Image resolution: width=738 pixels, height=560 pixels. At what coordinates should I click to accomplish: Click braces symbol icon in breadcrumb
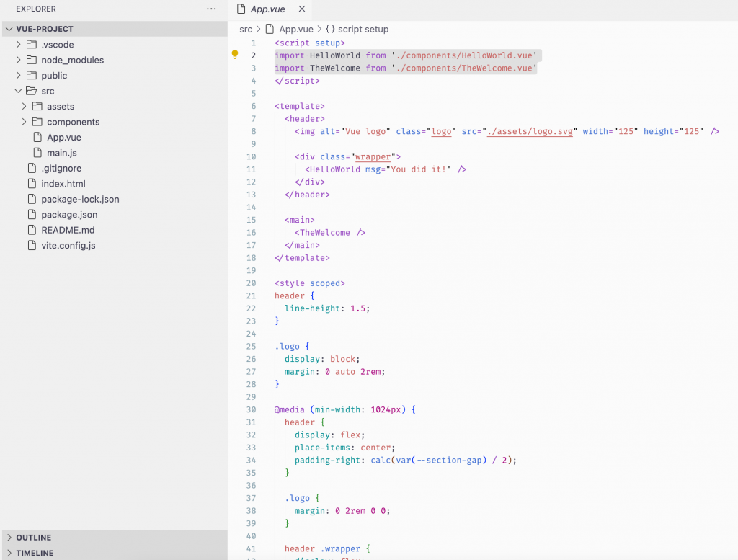point(330,29)
